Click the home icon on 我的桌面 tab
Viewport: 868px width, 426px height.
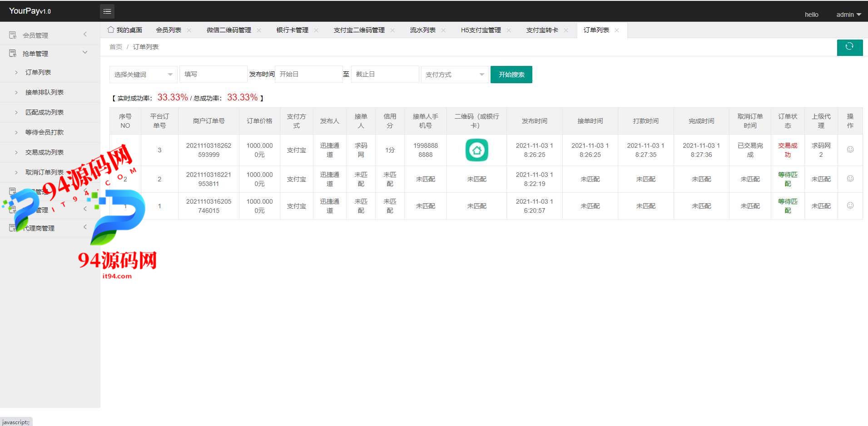(x=111, y=30)
